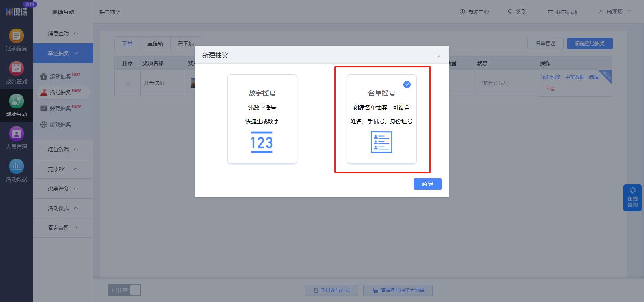Click the 已抽出(15人) status text
This screenshot has height=302, width=644.
click(493, 83)
